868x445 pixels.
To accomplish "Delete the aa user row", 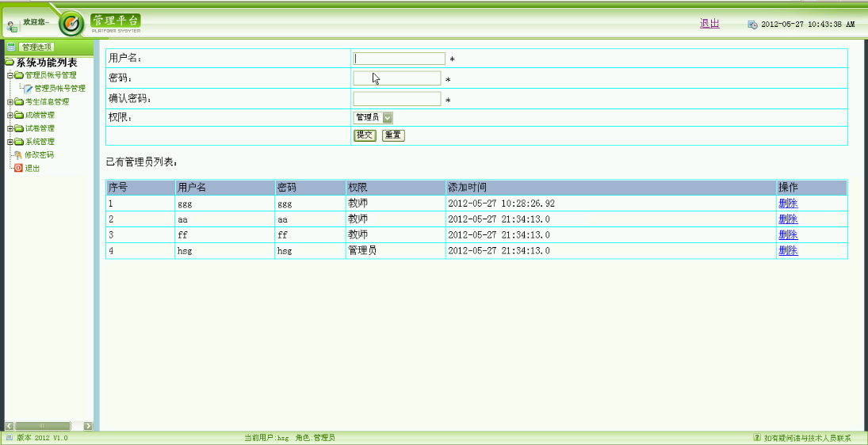I will click(x=788, y=219).
